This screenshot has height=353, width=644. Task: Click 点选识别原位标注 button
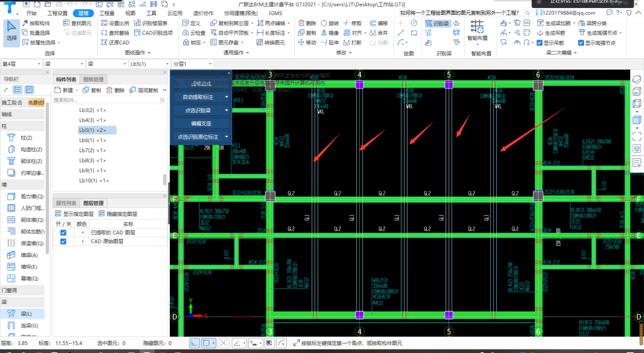tap(198, 136)
